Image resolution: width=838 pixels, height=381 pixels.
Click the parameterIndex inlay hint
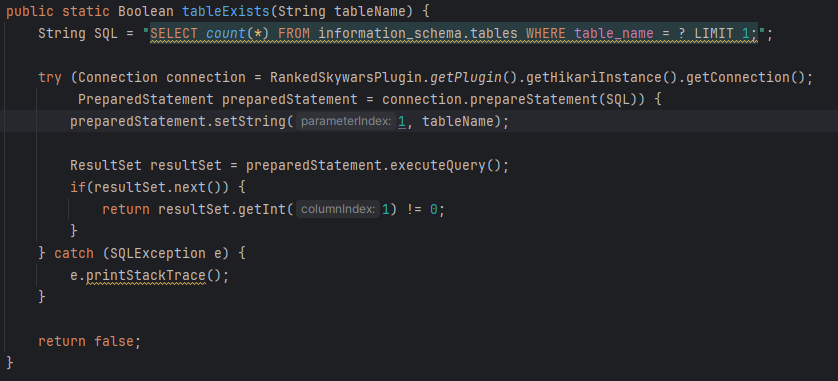pyautogui.click(x=345, y=121)
